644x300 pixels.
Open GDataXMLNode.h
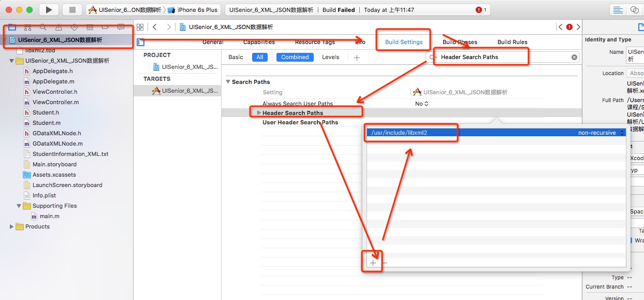56,133
